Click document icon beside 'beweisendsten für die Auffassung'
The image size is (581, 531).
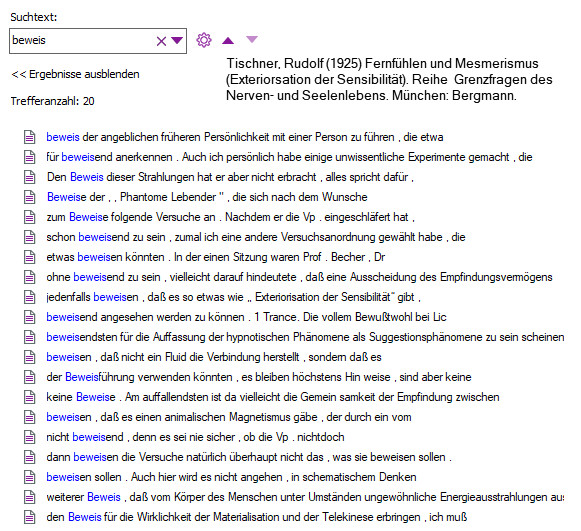click(x=30, y=337)
